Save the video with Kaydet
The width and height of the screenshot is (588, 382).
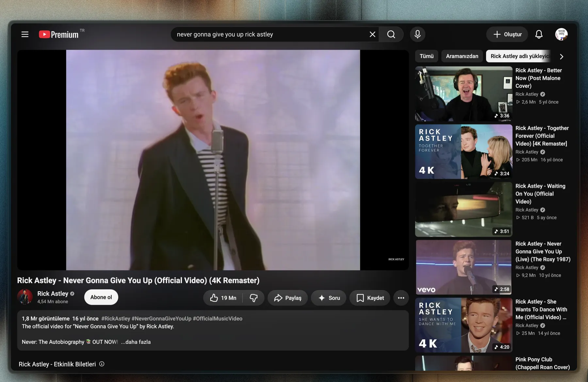[x=370, y=298]
